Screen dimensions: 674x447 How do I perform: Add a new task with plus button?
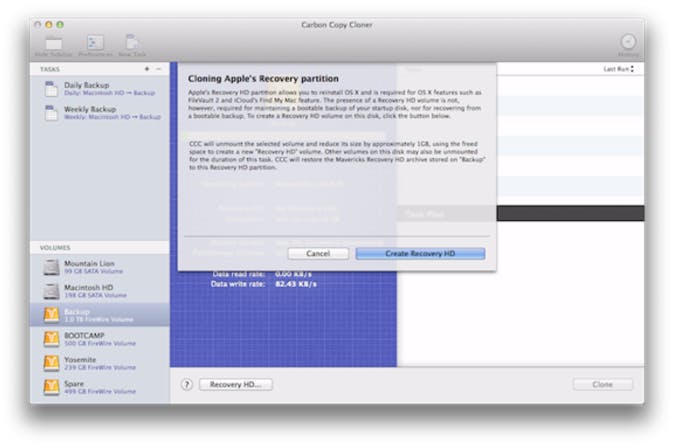147,69
